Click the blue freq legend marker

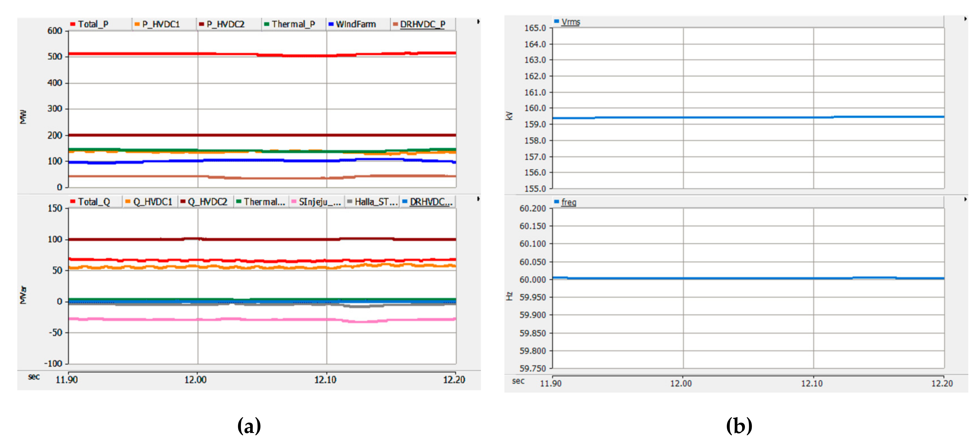pyautogui.click(x=557, y=202)
